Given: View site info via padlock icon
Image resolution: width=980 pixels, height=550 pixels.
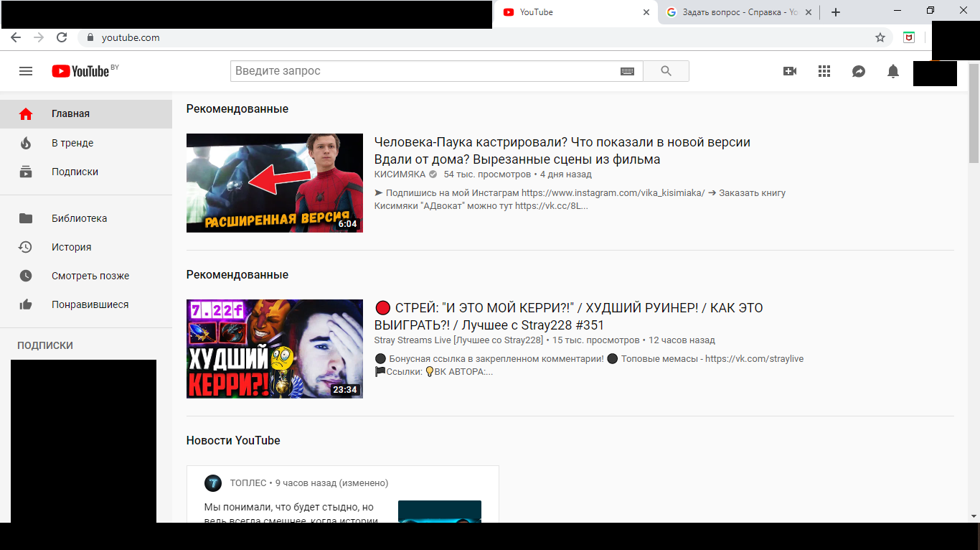Looking at the screenshot, I should (x=90, y=37).
